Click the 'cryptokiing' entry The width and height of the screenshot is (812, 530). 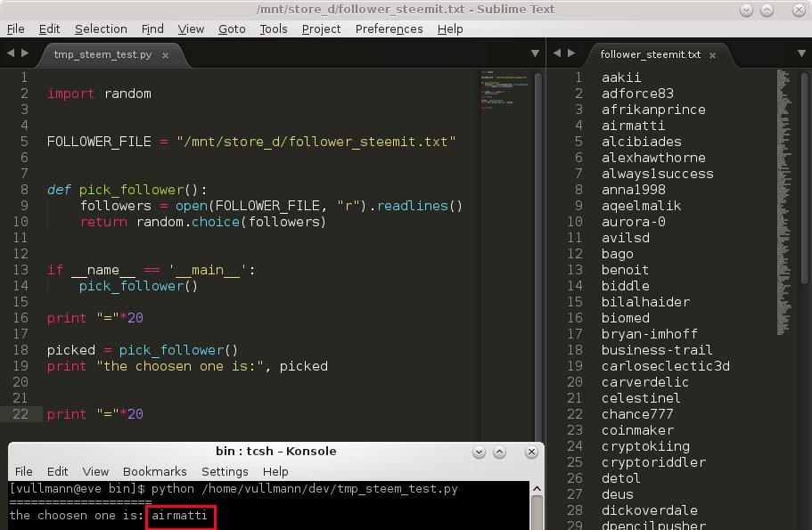645,446
